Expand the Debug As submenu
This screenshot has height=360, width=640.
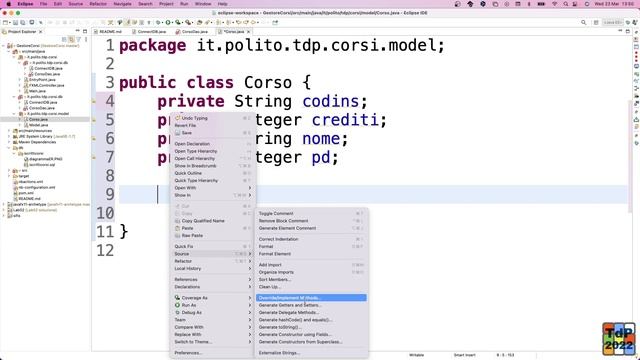[x=212, y=313]
